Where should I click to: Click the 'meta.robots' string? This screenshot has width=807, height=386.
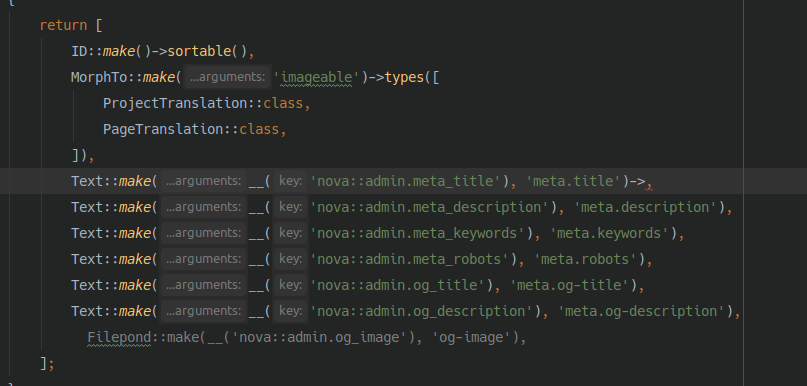pos(586,259)
